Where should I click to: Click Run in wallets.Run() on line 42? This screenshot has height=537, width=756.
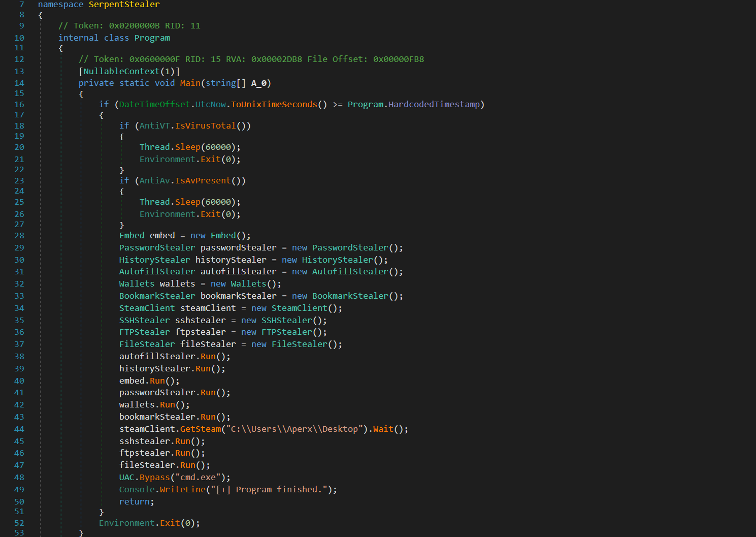click(168, 405)
